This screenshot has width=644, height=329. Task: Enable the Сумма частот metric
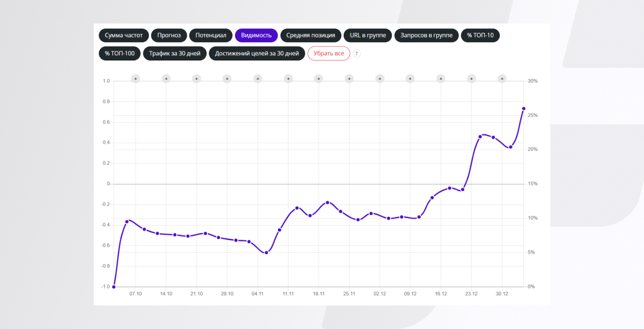pos(124,36)
